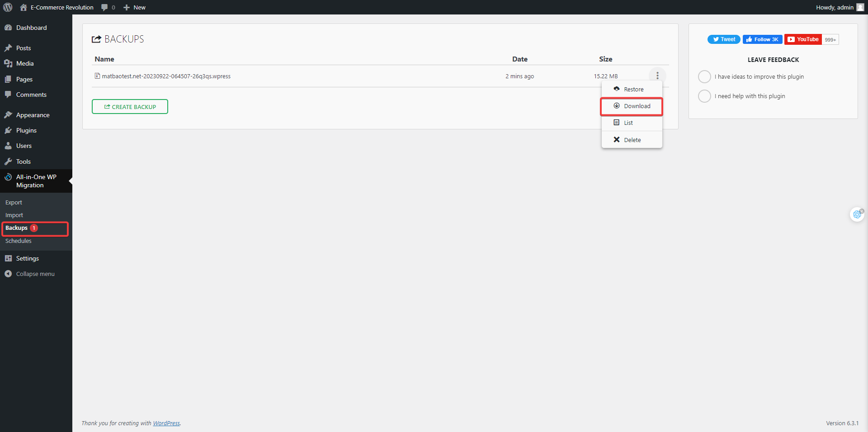Click the Facebook Follow 3K button
This screenshot has height=432, width=868.
tap(762, 39)
